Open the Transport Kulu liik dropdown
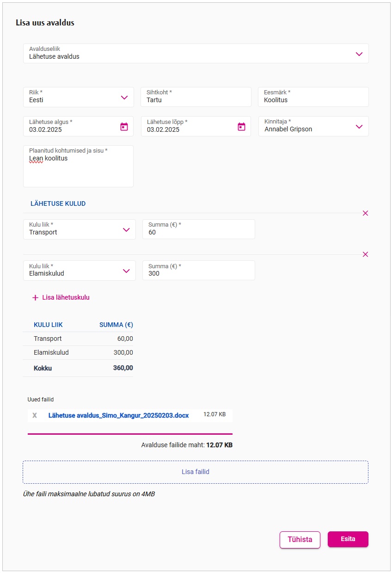The image size is (392, 573). tap(126, 230)
